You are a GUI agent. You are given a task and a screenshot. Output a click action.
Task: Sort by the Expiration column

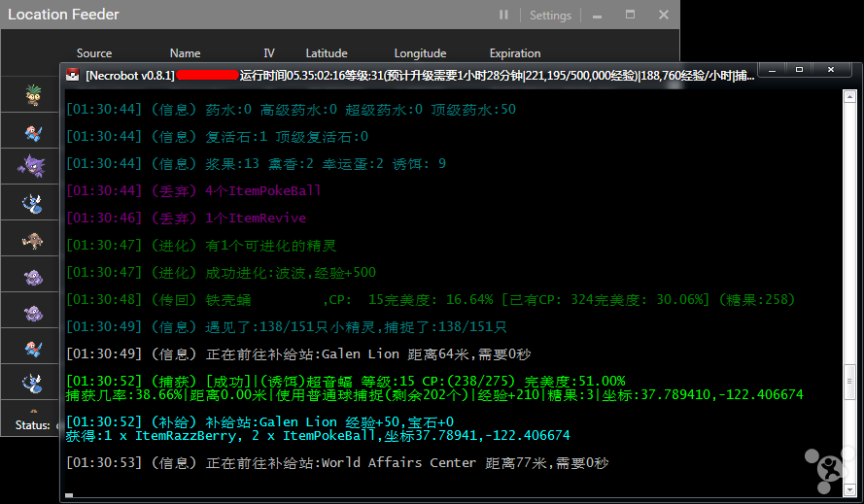click(x=515, y=53)
